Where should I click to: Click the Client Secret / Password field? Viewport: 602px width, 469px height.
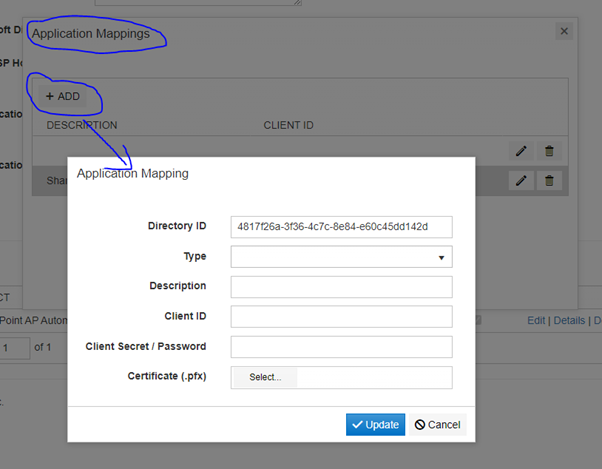click(x=341, y=347)
